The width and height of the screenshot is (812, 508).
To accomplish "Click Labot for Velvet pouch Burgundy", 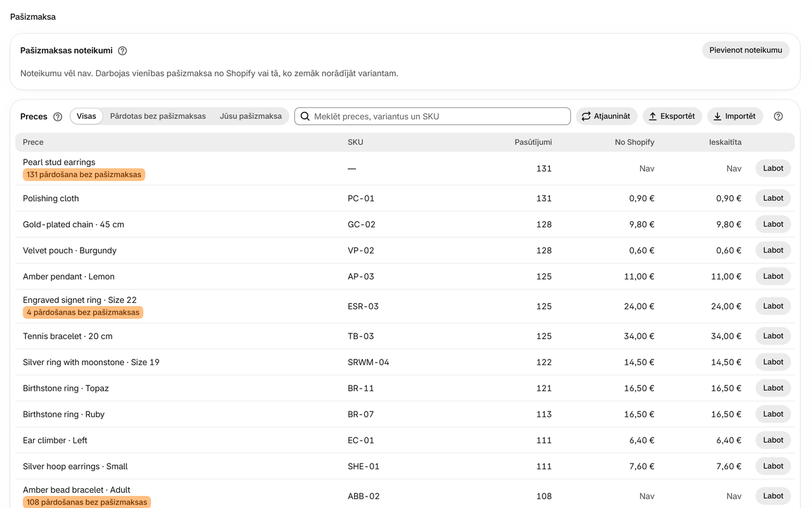I will [773, 250].
